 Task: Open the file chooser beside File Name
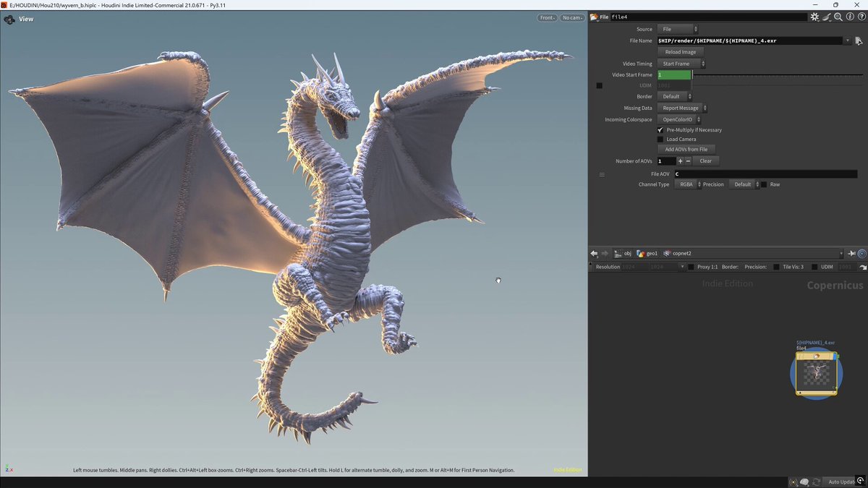(x=859, y=41)
